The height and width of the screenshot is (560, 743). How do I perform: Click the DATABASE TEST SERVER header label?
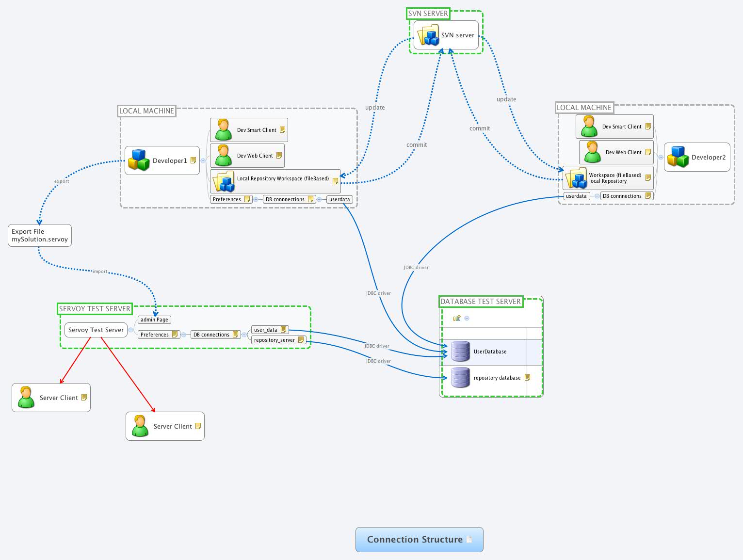481,302
